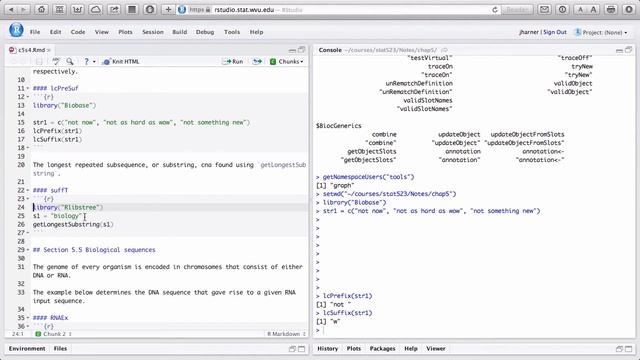Image resolution: width=640 pixels, height=360 pixels.
Task: Open the Tools menu
Action: (x=232, y=32)
